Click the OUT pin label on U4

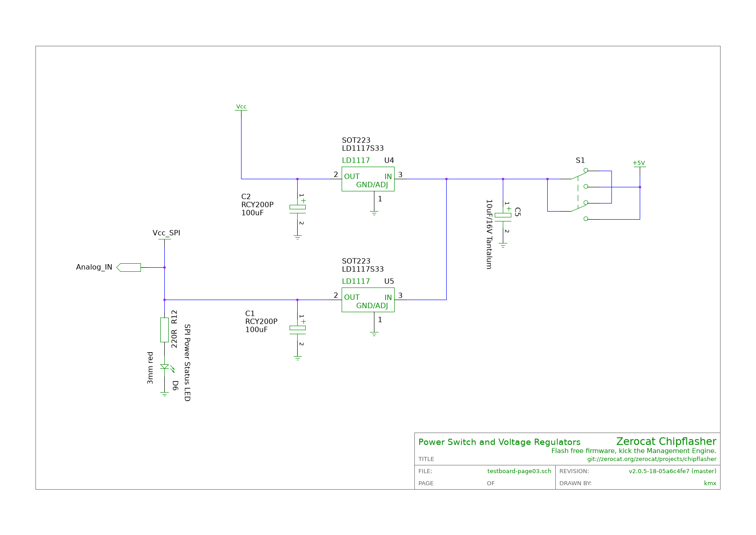352,177
